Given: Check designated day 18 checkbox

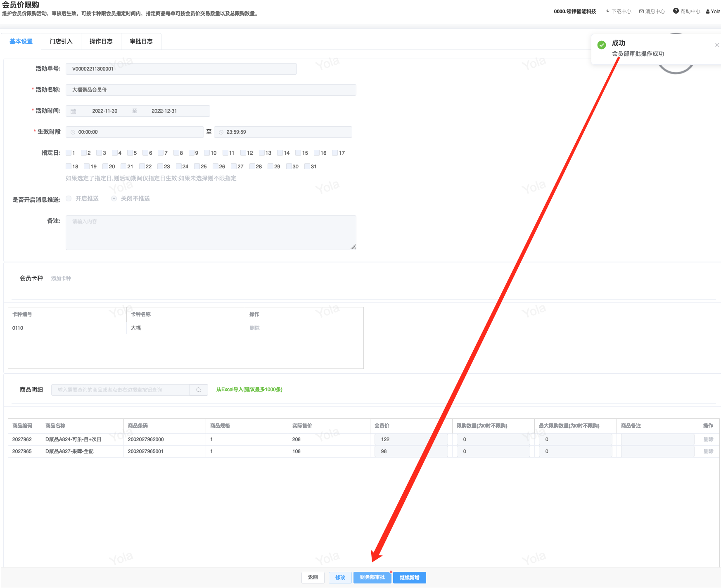Looking at the screenshot, I should 69,166.
